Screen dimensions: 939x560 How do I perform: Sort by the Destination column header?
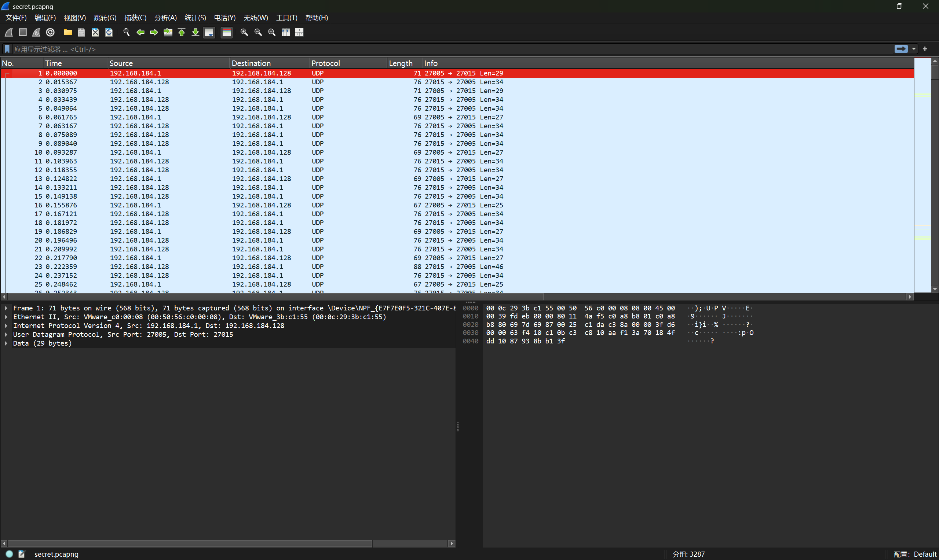270,63
